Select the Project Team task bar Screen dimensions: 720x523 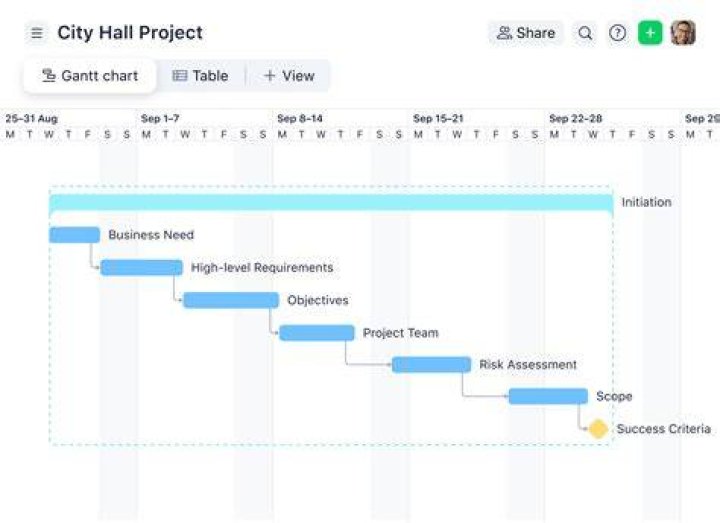[317, 332]
